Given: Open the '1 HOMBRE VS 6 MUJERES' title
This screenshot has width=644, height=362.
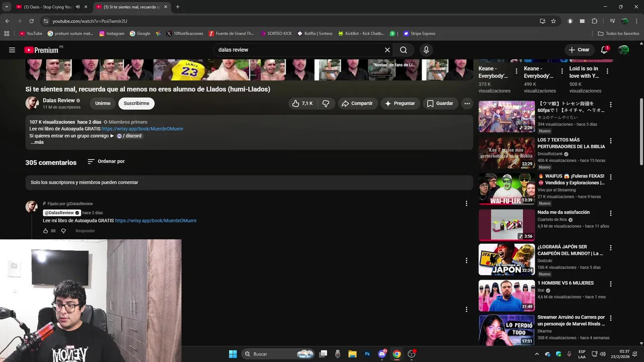Looking at the screenshot, I should coord(566,283).
